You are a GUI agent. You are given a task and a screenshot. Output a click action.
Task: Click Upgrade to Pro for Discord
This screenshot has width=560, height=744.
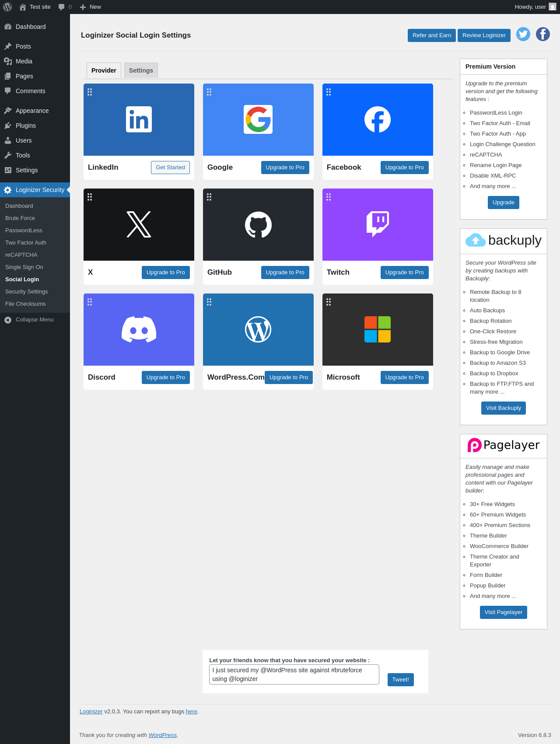165,377
